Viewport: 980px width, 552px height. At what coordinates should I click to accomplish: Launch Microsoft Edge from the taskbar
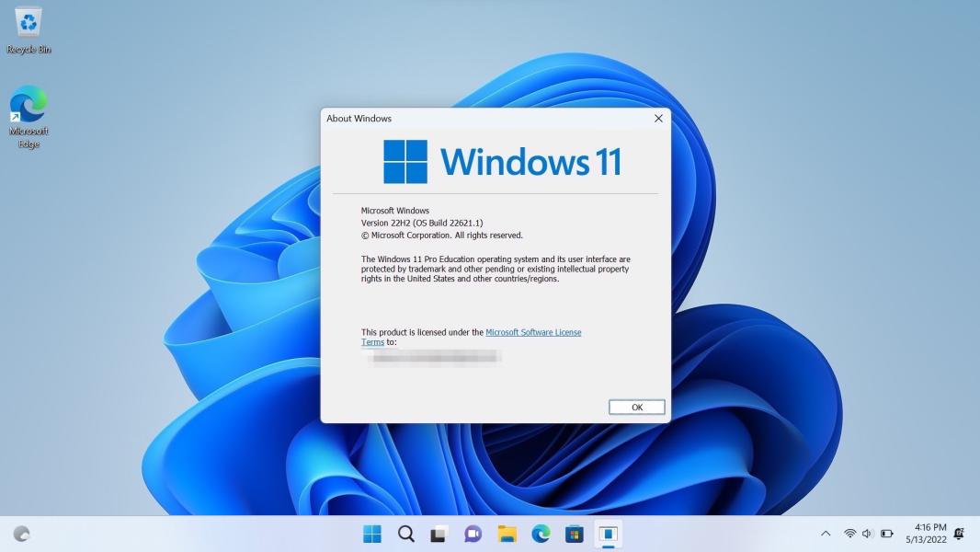541,534
